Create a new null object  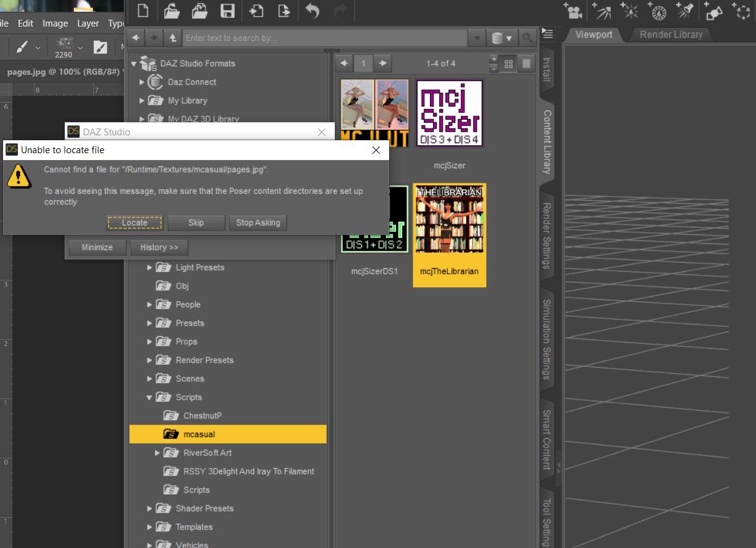[741, 11]
